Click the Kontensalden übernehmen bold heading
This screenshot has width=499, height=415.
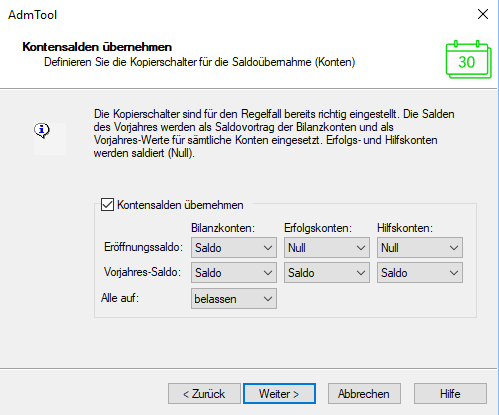97,47
